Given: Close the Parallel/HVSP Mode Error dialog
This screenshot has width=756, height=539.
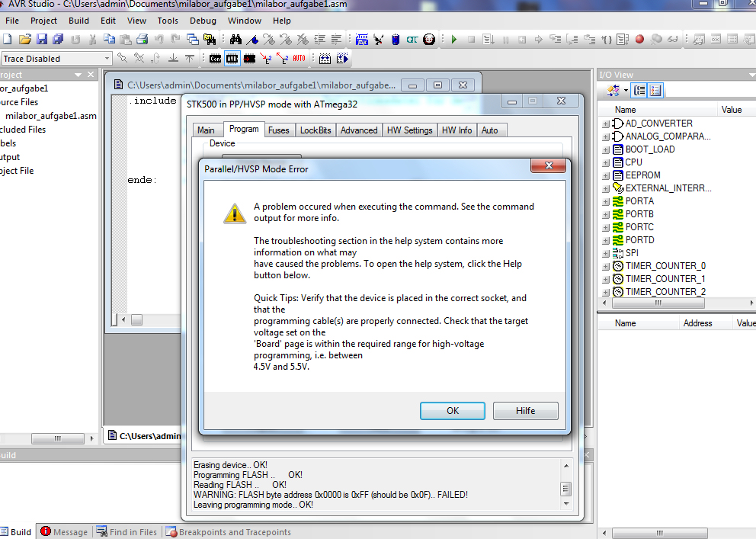Looking at the screenshot, I should tap(548, 166).
